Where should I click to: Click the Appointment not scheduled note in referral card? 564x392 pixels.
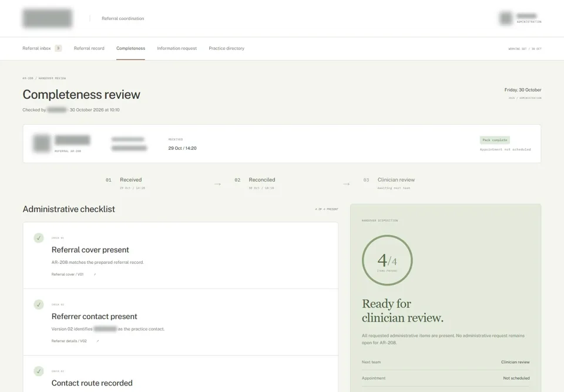tap(505, 149)
